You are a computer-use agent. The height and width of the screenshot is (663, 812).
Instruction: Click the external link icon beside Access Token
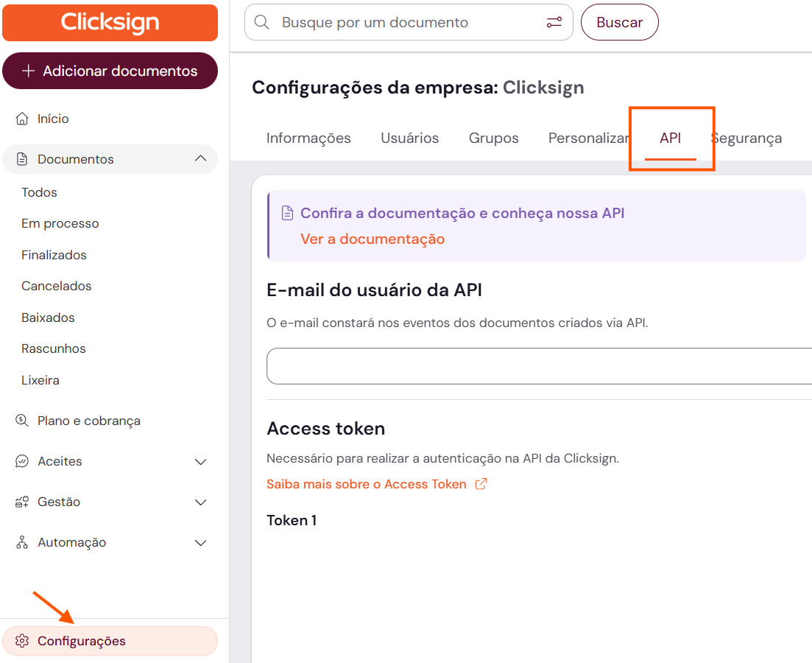click(x=481, y=484)
